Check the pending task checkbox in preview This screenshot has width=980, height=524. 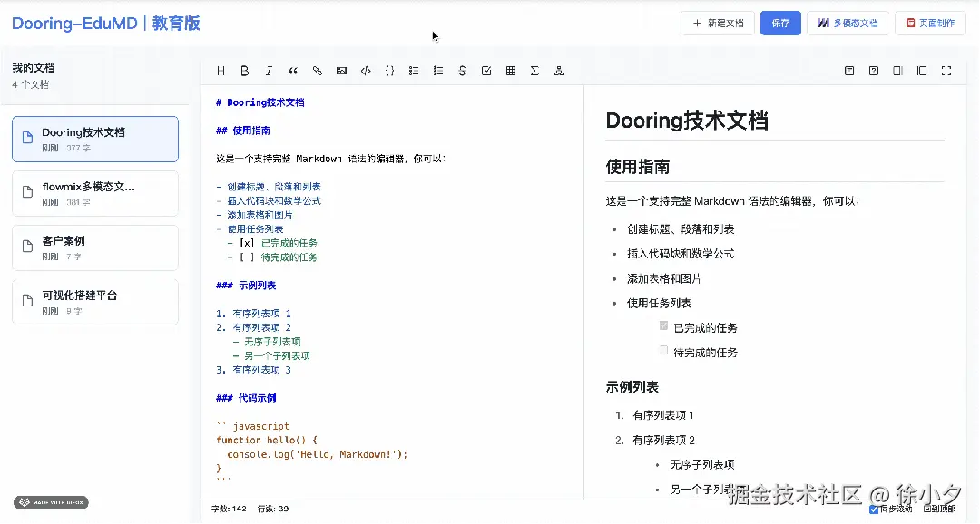tap(663, 350)
